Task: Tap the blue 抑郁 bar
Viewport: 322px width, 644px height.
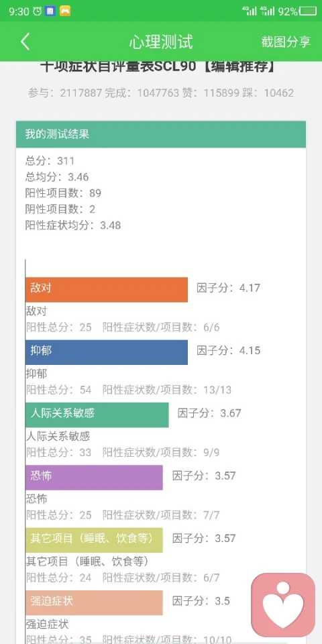Action: tap(107, 352)
